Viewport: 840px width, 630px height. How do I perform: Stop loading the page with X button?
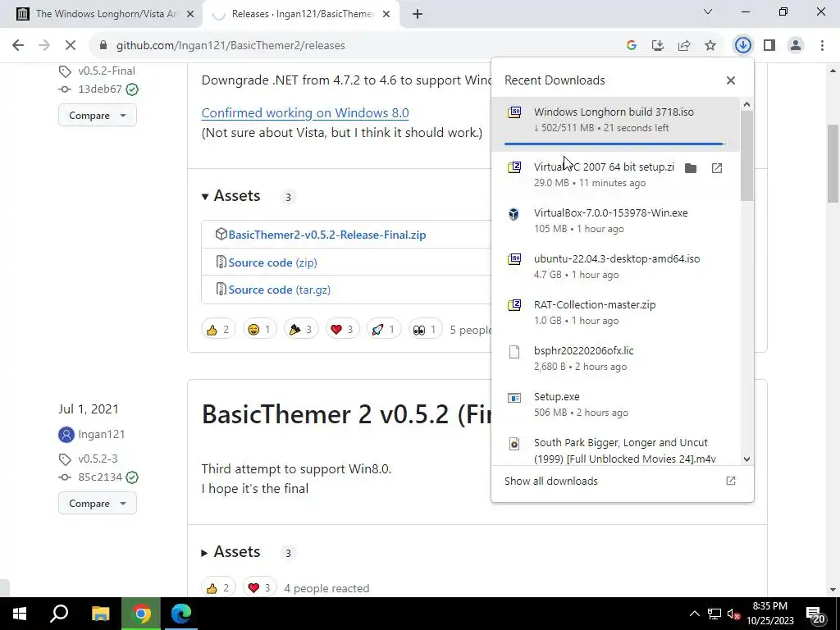click(71, 46)
